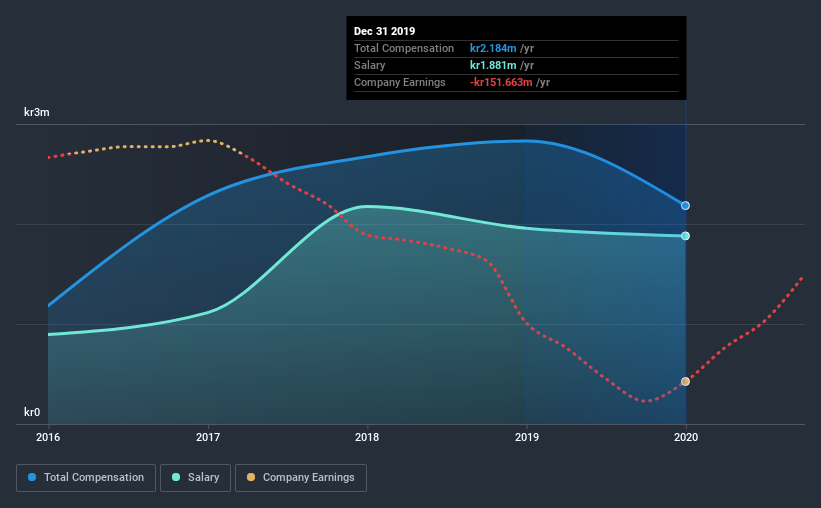The height and width of the screenshot is (508, 821).
Task: Toggle the Company Earnings legend button
Action: (301, 478)
